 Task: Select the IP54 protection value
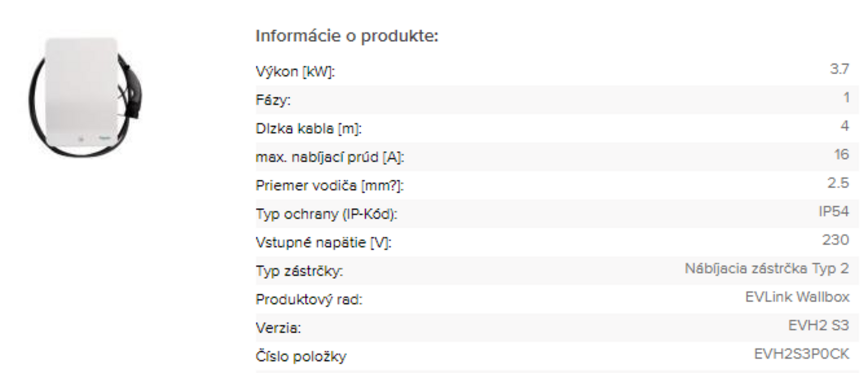[834, 211]
